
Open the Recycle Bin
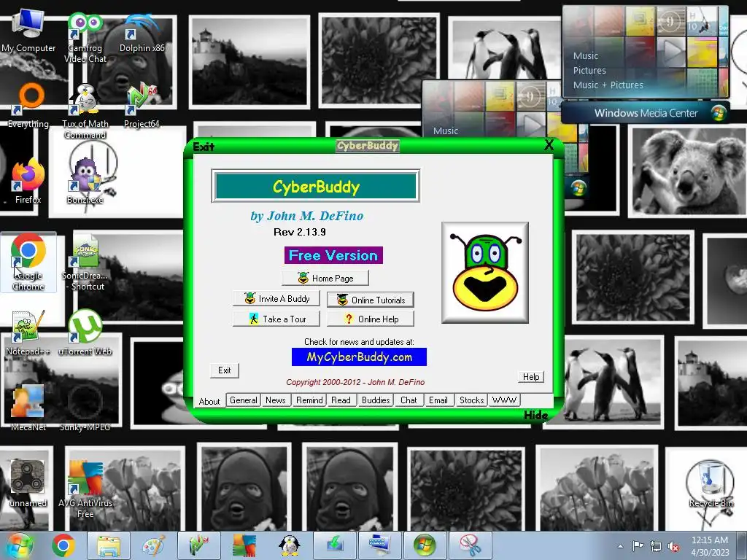coord(711,485)
